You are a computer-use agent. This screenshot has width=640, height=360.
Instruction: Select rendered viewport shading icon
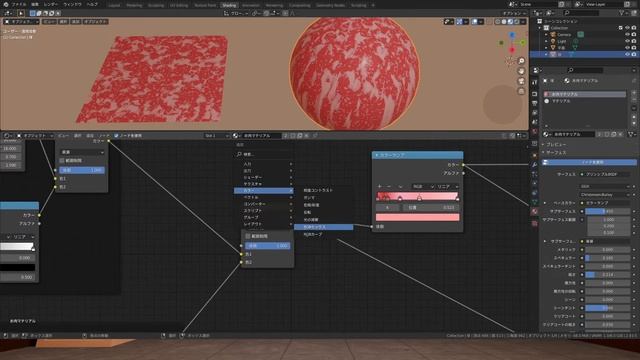coord(517,21)
